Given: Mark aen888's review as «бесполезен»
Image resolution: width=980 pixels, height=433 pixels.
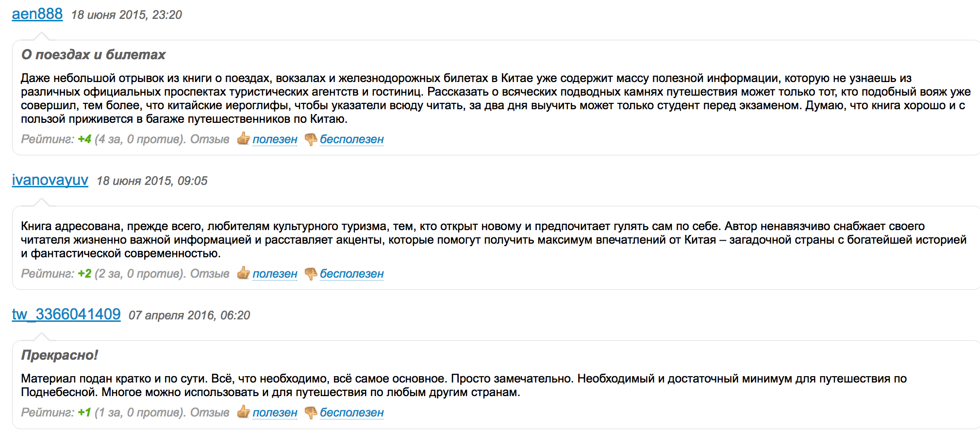Looking at the screenshot, I should click(x=351, y=139).
